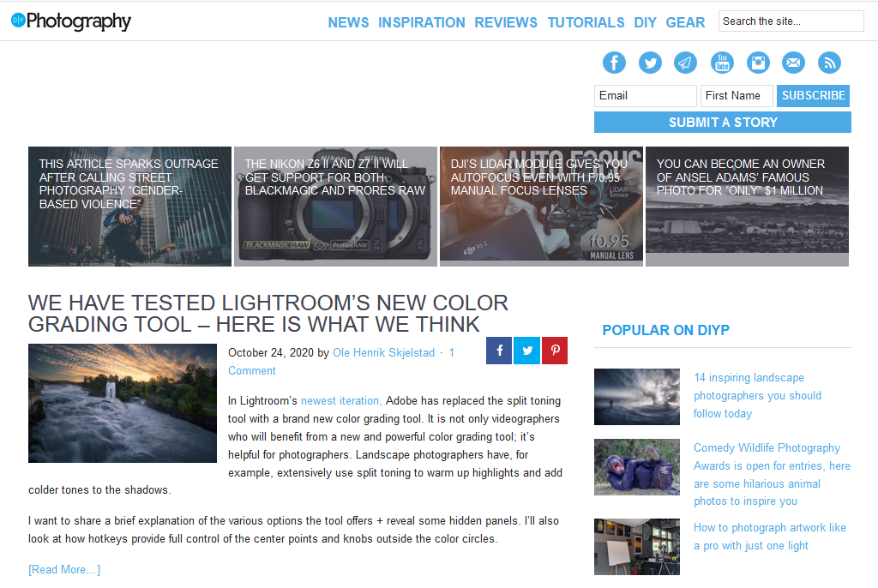Click the Facebook icon in header
Image resolution: width=878 pixels, height=588 pixels.
(614, 63)
